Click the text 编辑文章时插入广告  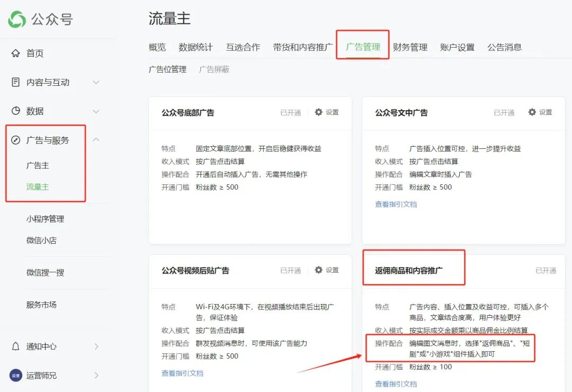(440, 174)
